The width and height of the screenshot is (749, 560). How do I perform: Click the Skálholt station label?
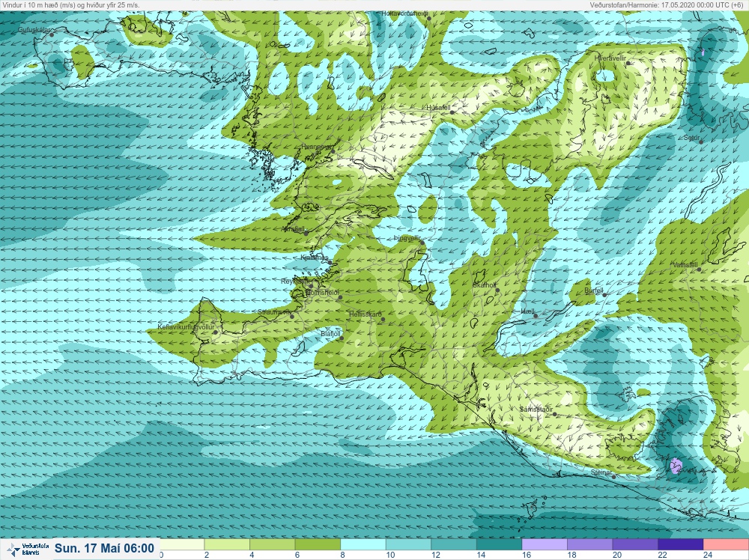click(484, 285)
